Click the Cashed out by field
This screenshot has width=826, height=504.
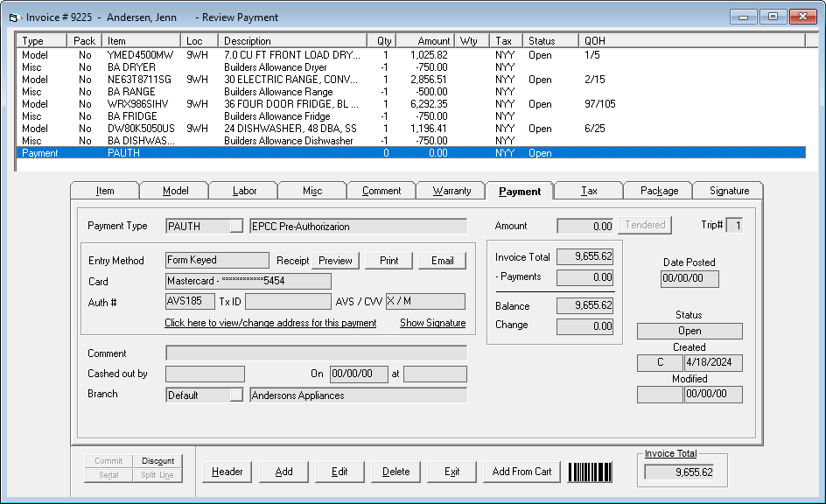coord(205,374)
